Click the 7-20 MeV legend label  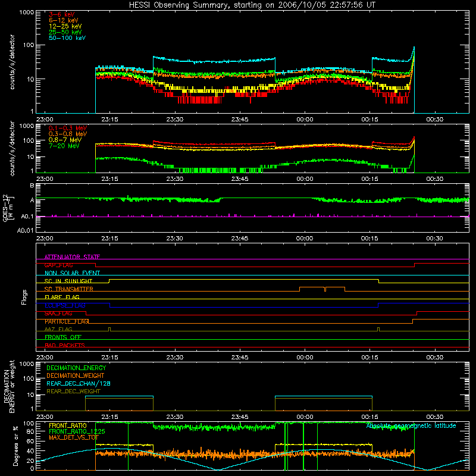[x=64, y=146]
